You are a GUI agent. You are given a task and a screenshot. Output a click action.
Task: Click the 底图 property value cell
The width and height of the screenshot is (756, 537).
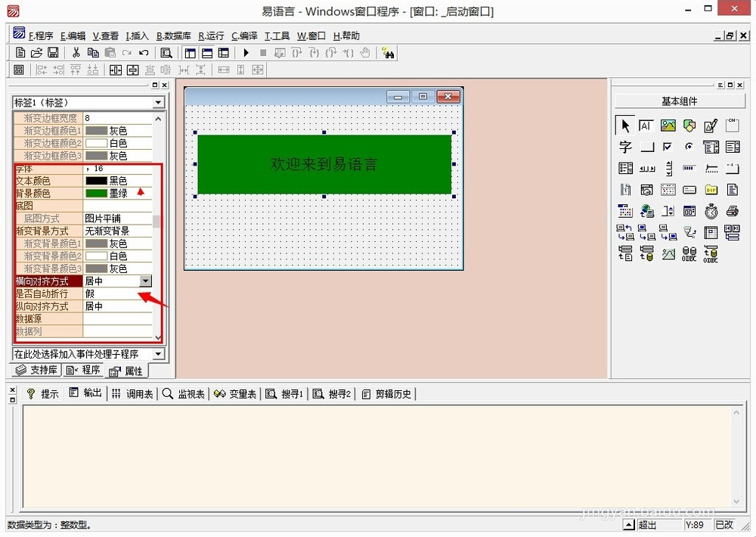tap(118, 206)
